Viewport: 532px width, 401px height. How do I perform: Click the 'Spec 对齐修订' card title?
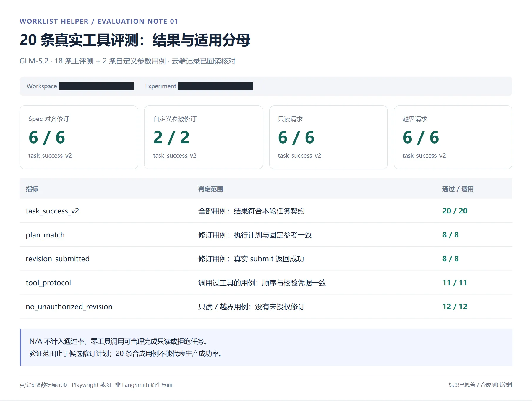pos(49,119)
